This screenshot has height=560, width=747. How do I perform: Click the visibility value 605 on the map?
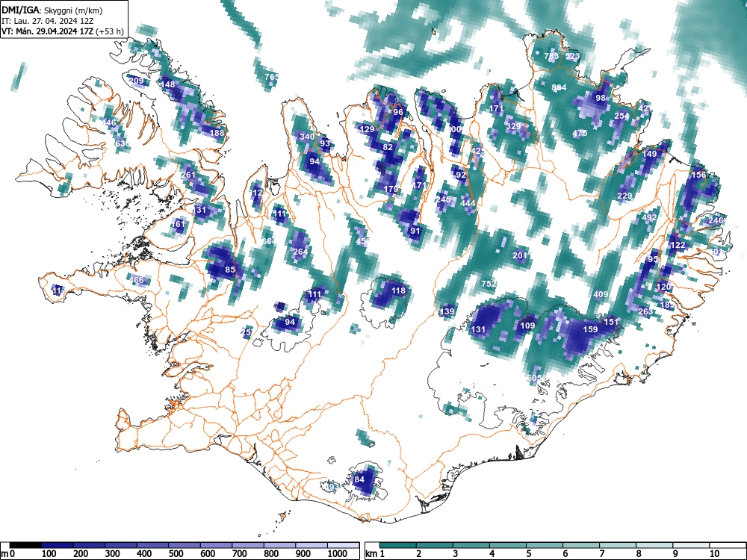point(535,378)
